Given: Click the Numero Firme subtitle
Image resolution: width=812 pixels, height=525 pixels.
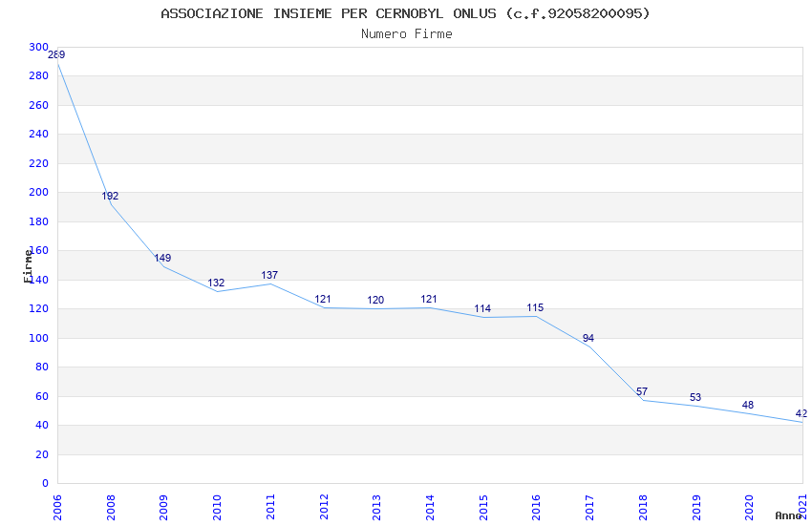Looking at the screenshot, I should pos(407,34).
